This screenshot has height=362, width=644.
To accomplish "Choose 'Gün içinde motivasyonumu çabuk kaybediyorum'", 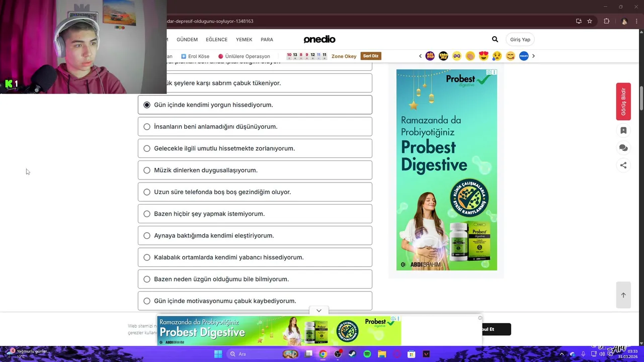I will pos(255,301).
